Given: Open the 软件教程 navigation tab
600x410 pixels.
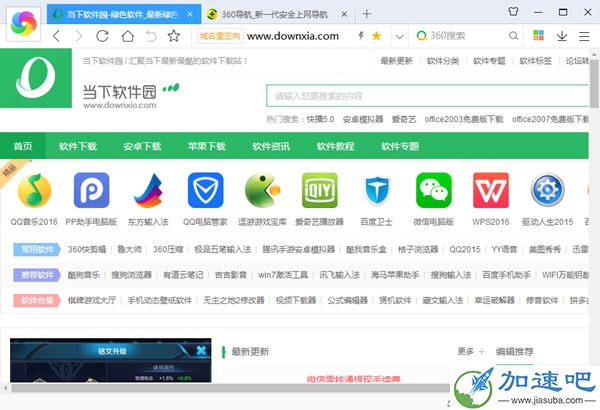Looking at the screenshot, I should (x=334, y=146).
